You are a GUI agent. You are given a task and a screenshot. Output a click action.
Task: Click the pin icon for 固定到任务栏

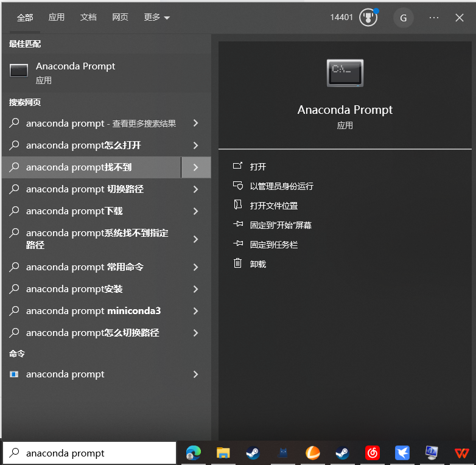(x=238, y=243)
